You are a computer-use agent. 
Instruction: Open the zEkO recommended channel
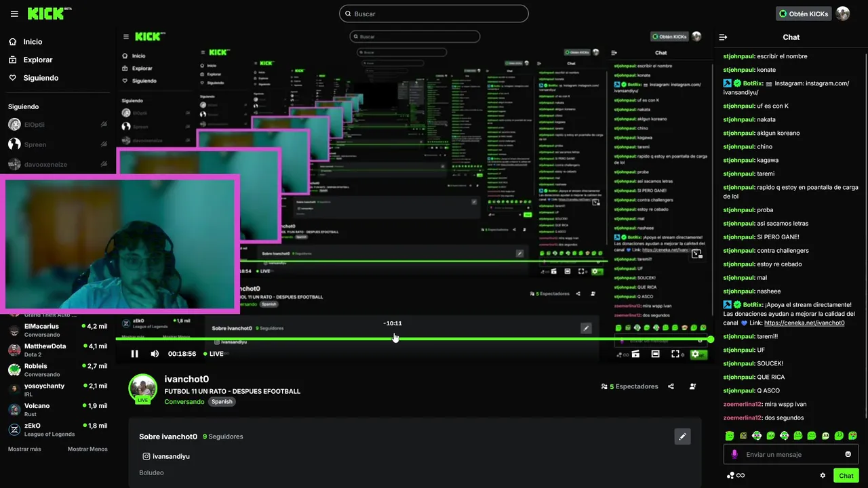click(57, 430)
